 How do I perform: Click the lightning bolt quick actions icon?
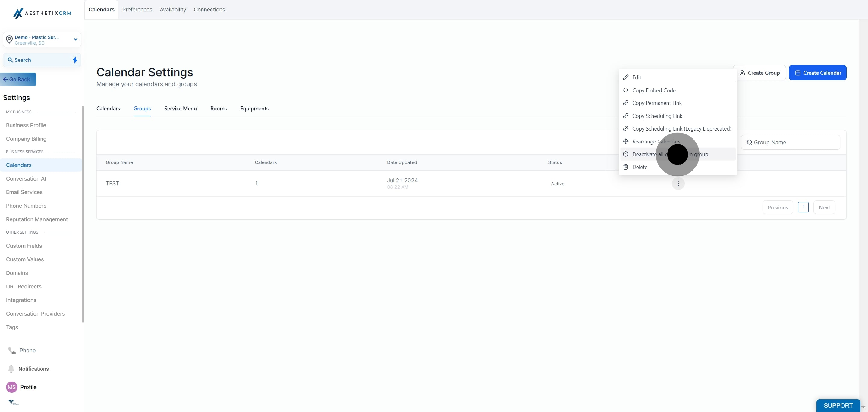coord(75,60)
